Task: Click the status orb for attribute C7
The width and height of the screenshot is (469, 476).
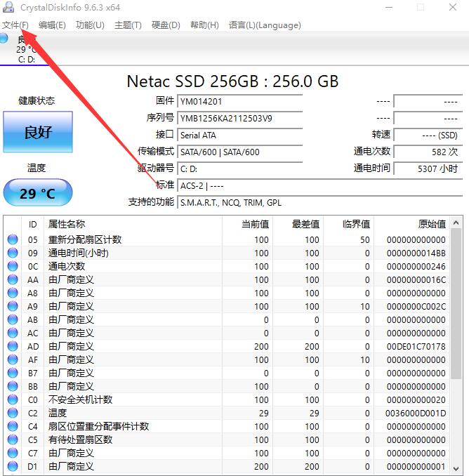Action: pyautogui.click(x=13, y=454)
